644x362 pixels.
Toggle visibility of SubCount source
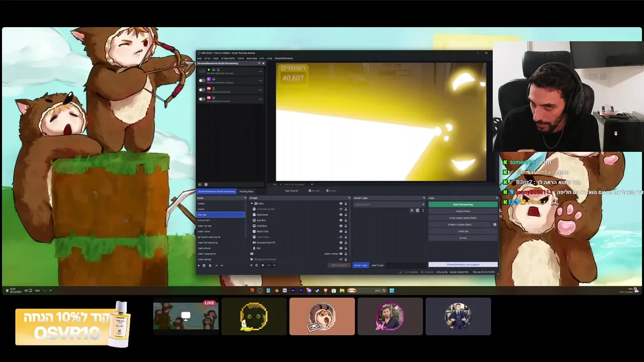[341, 215]
